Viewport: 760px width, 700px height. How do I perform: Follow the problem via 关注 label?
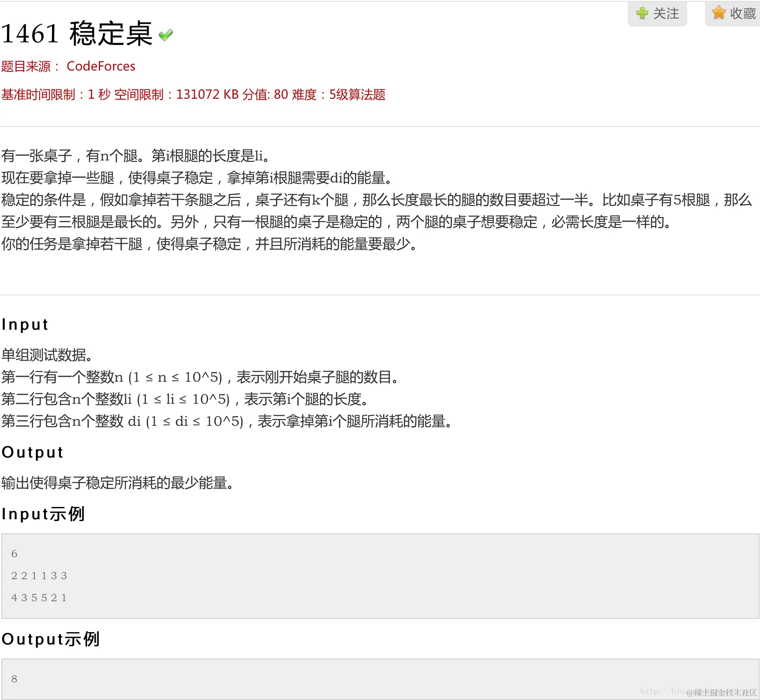point(666,14)
